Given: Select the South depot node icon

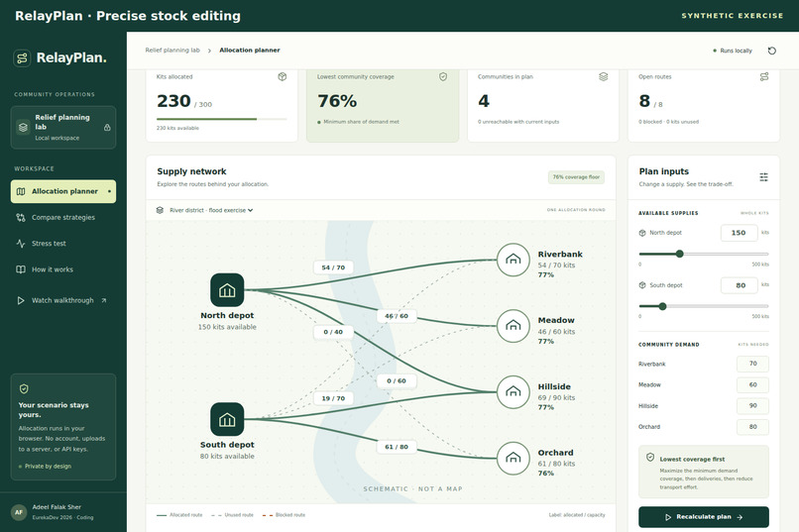Looking at the screenshot, I should [x=227, y=419].
